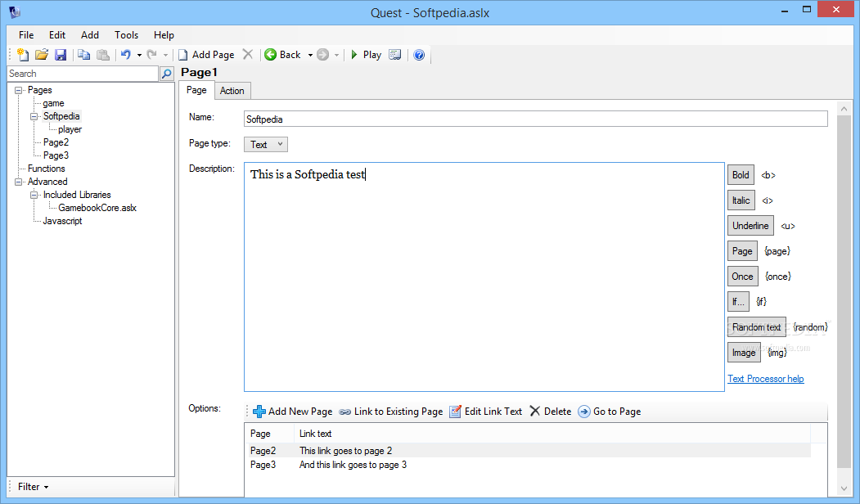Select the Page2 row in Options list

click(x=529, y=451)
